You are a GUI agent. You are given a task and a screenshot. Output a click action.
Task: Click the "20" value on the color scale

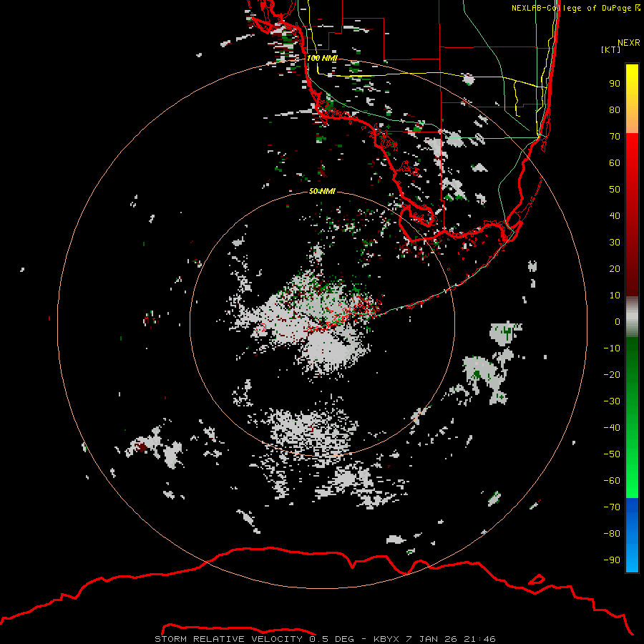(x=615, y=269)
